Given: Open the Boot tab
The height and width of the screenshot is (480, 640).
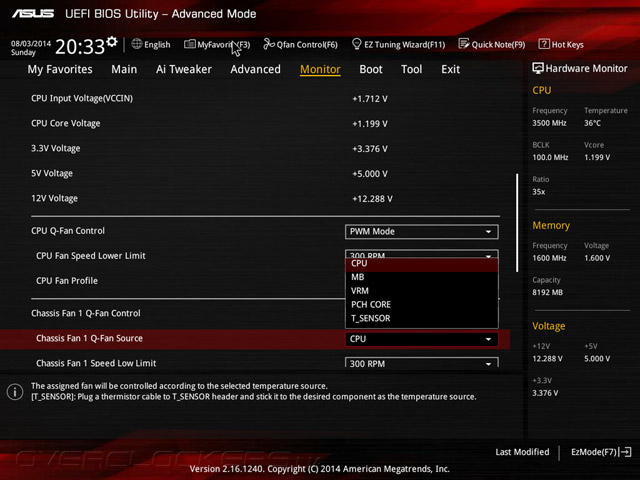Looking at the screenshot, I should [x=371, y=69].
